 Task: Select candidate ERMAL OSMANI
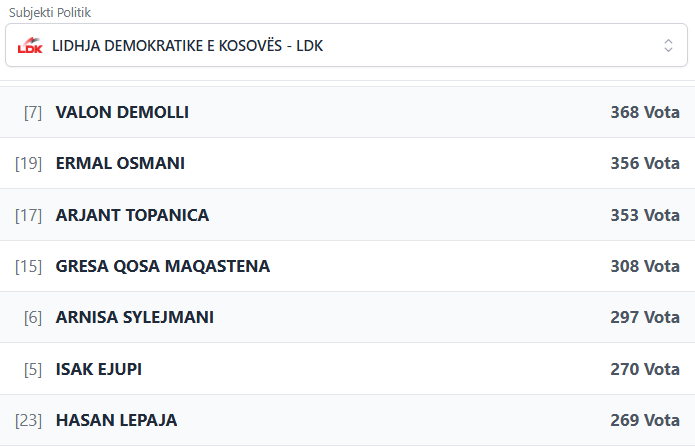point(120,163)
